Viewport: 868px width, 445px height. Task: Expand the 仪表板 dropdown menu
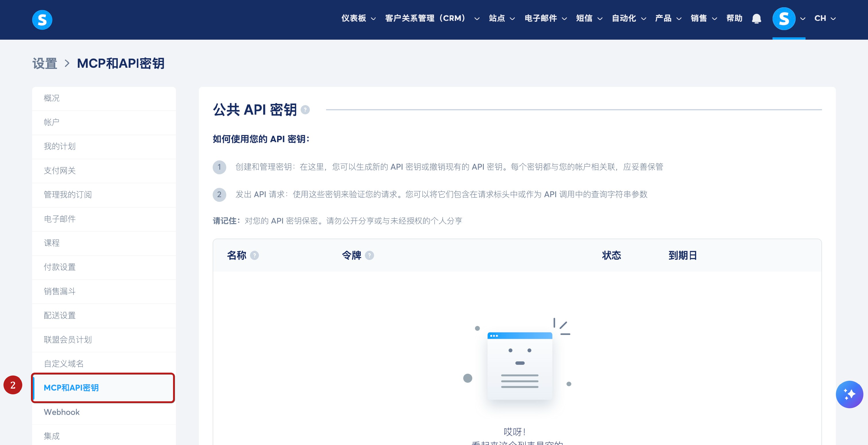358,19
